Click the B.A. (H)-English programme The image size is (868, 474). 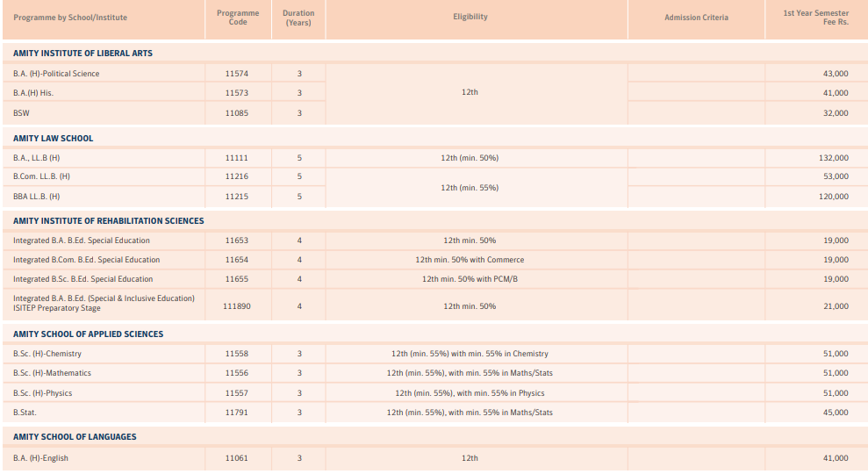click(40, 458)
